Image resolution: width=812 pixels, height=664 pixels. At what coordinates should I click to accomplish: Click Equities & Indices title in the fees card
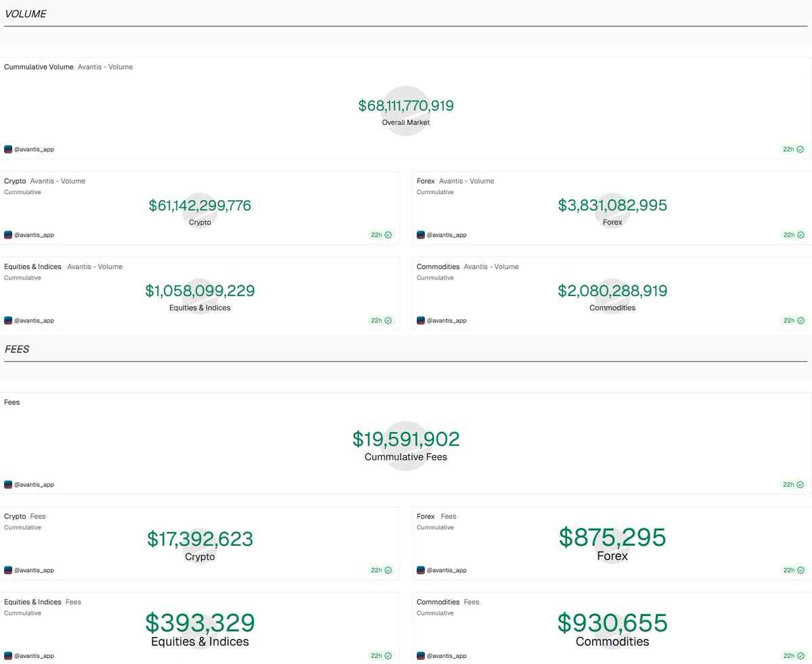32,602
